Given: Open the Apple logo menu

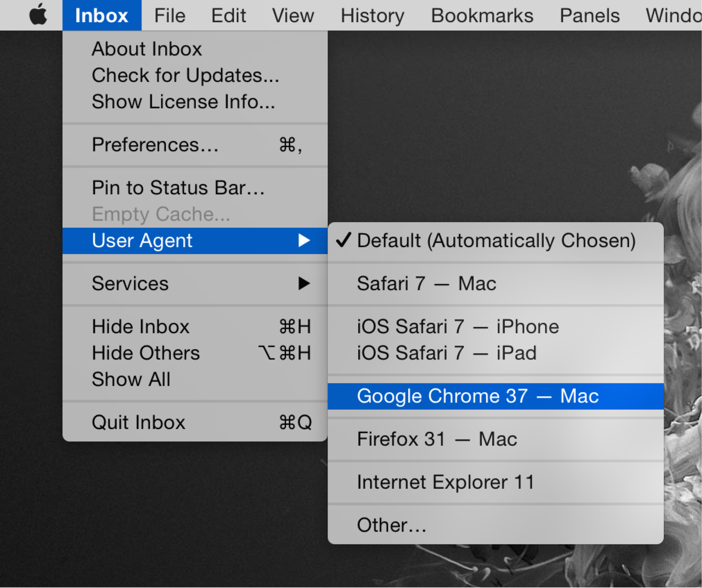Looking at the screenshot, I should [38, 15].
